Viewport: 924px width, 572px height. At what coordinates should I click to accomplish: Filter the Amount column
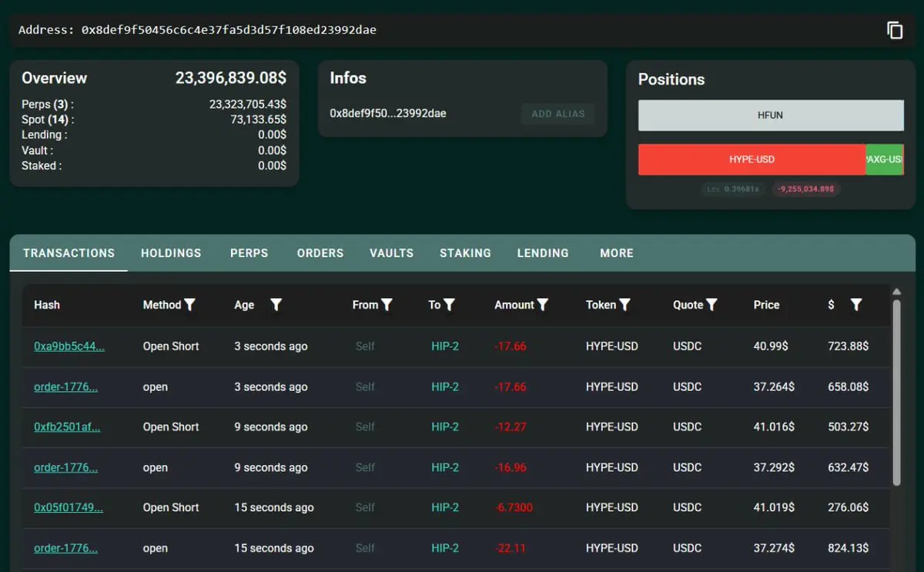[543, 305]
